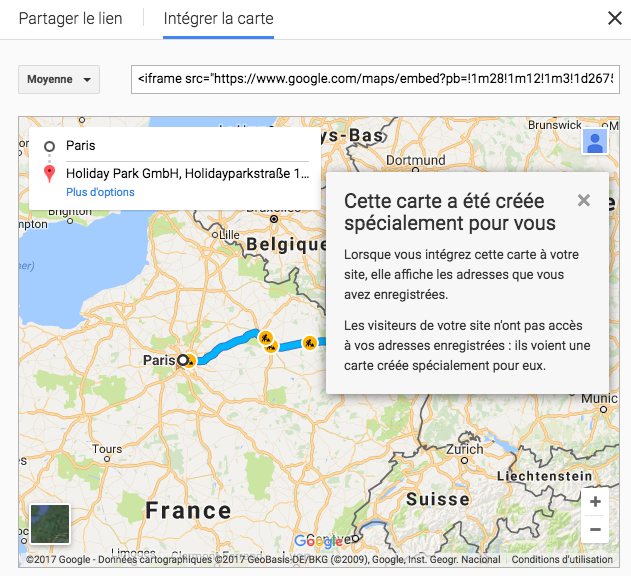The width and height of the screenshot is (631, 576).
Task: Zoom out with the minus button
Action: click(595, 529)
